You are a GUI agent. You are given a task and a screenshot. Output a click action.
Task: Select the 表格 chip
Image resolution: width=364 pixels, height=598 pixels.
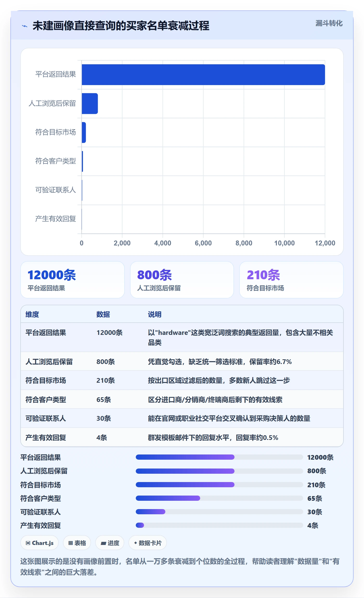[77, 543]
